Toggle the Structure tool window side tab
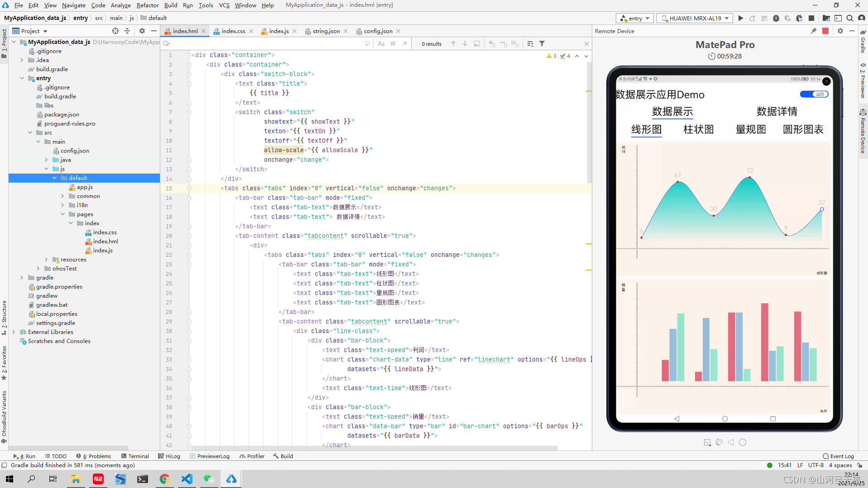This screenshot has height=488, width=868. [4, 317]
